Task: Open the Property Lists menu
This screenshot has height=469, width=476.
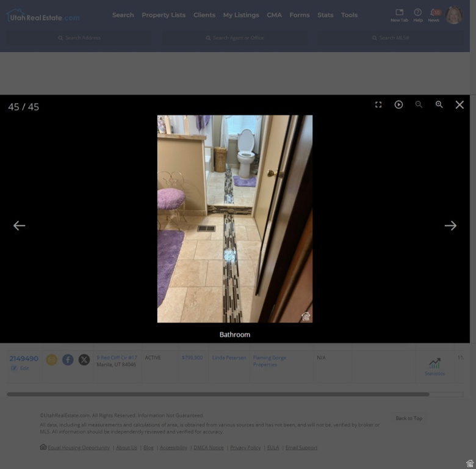Action: pos(164,15)
